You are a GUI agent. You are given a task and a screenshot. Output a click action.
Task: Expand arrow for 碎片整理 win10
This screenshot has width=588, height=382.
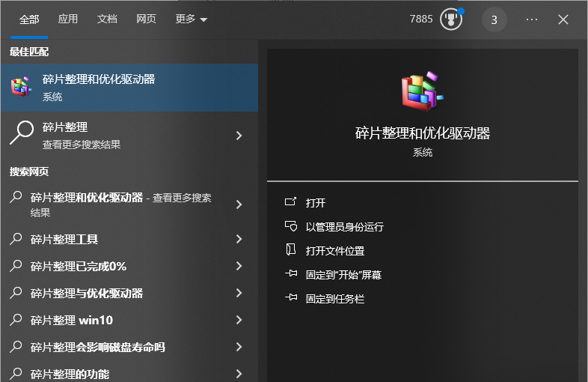pyautogui.click(x=239, y=320)
